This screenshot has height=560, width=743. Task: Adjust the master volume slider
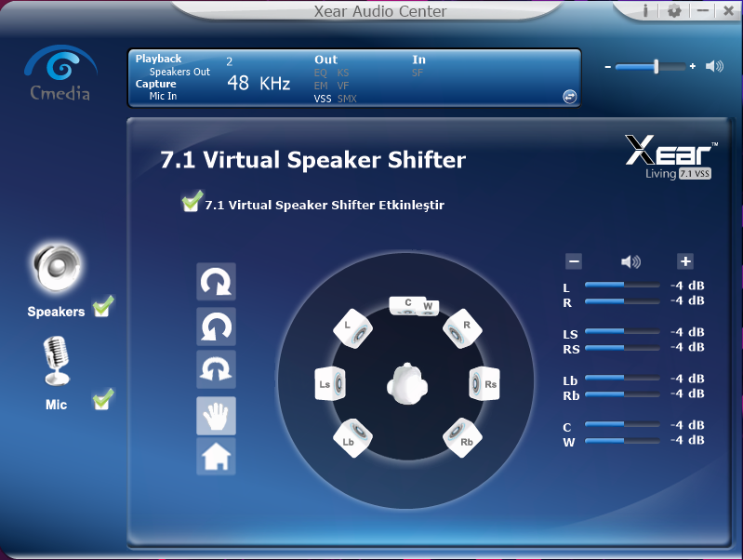[x=650, y=67]
